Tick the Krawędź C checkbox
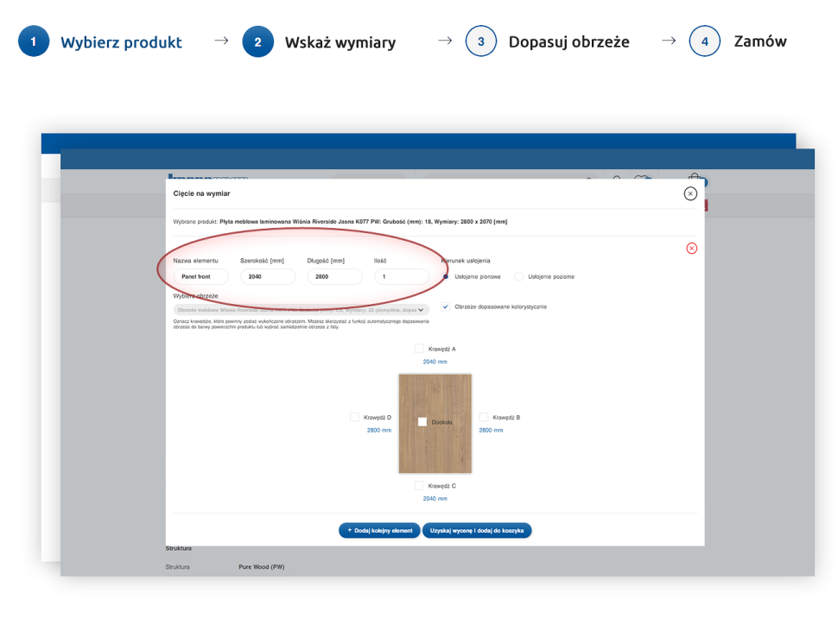 coord(419,486)
